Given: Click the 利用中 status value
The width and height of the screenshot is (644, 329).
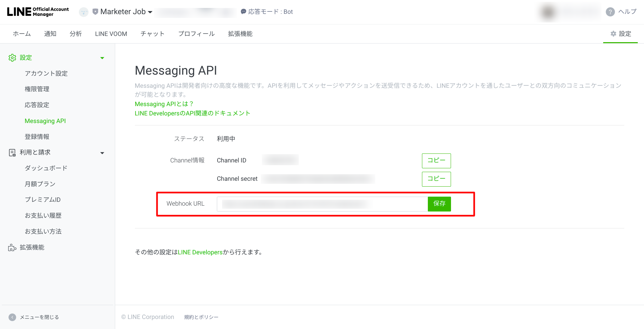Looking at the screenshot, I should coord(226,139).
